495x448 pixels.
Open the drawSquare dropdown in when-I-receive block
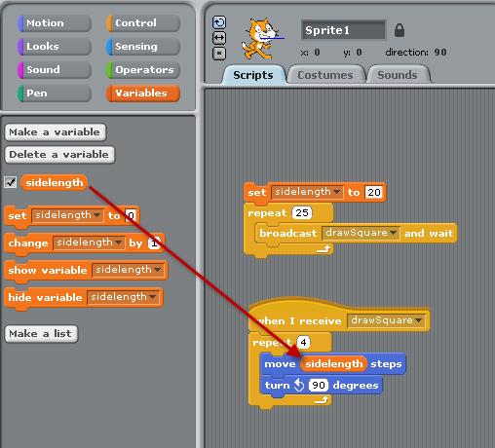coord(386,320)
